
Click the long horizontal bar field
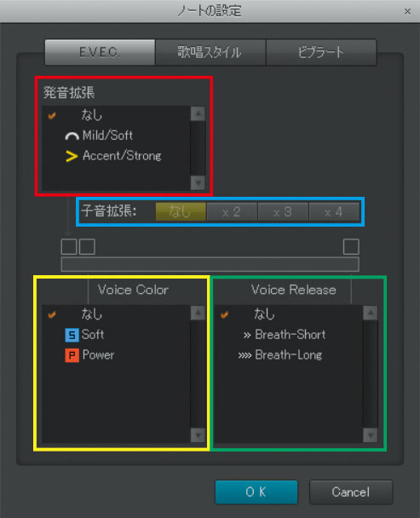[x=210, y=264]
